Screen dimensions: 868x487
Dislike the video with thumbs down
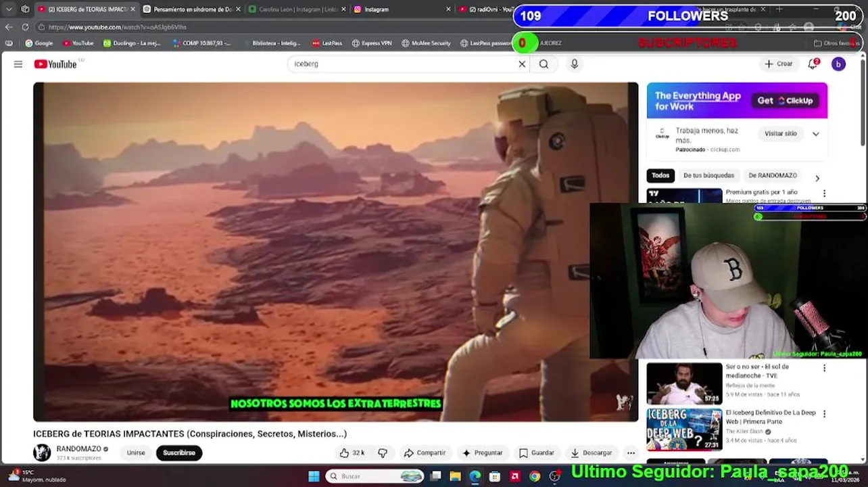click(x=383, y=453)
